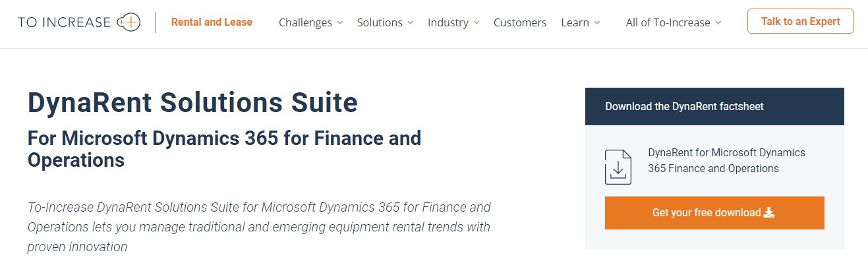868x269 pixels.
Task: Click the download arrow icon on the orange button
Action: pyautogui.click(x=768, y=212)
